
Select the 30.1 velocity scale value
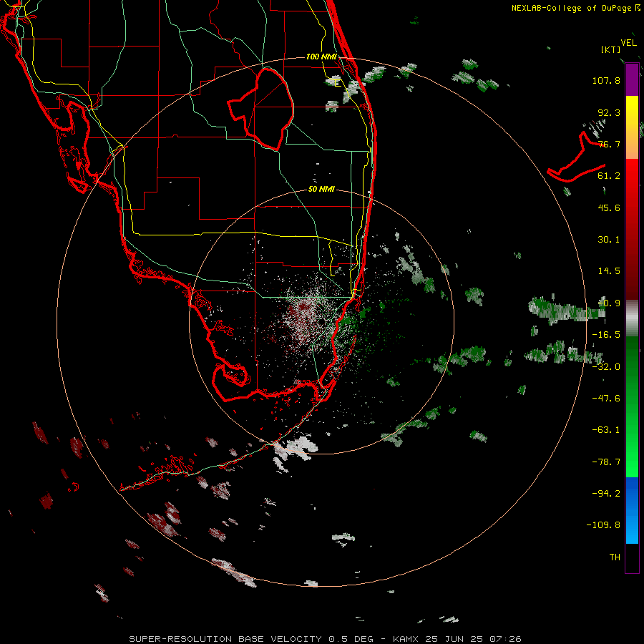click(609, 240)
